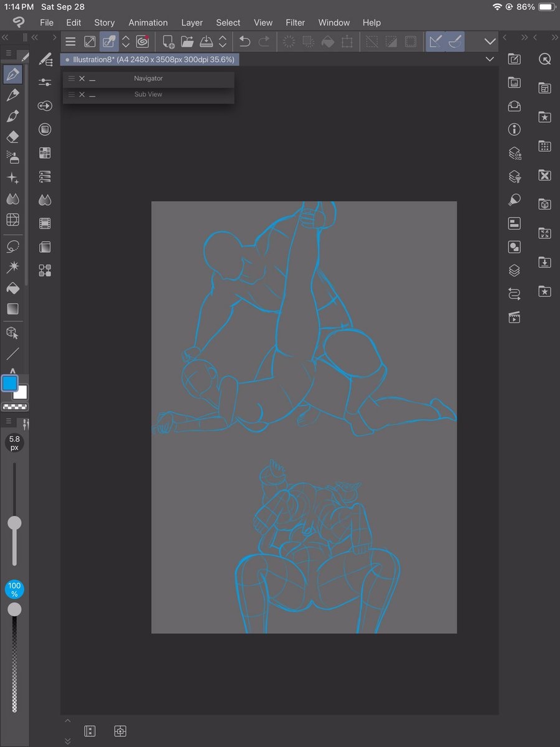Click the Deselect dashed box icon
The width and height of the screenshot is (560, 747).
pyautogui.click(x=371, y=42)
